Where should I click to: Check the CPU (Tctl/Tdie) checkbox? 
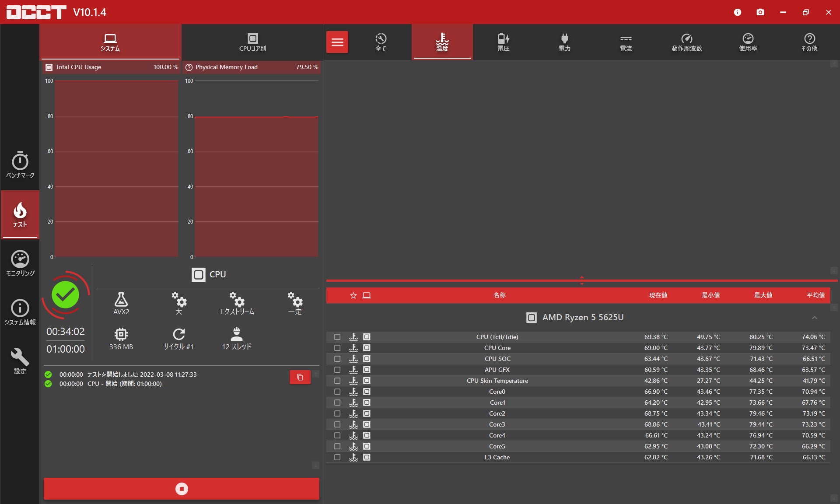tap(337, 337)
